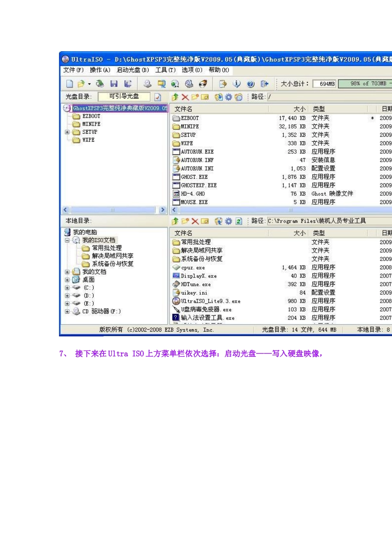This screenshot has height=555, width=392.
Task: Click right arrow of image tree horizontal scrollbar
Action: coord(163,210)
